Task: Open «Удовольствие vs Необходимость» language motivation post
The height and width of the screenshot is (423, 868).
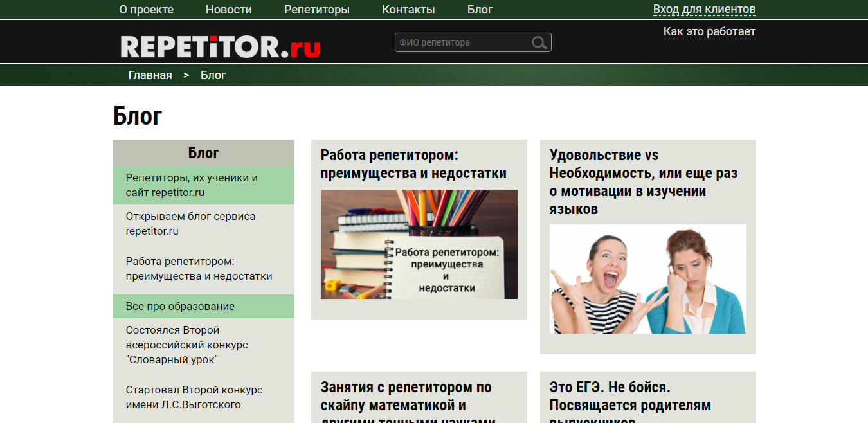Action: pyautogui.click(x=643, y=182)
